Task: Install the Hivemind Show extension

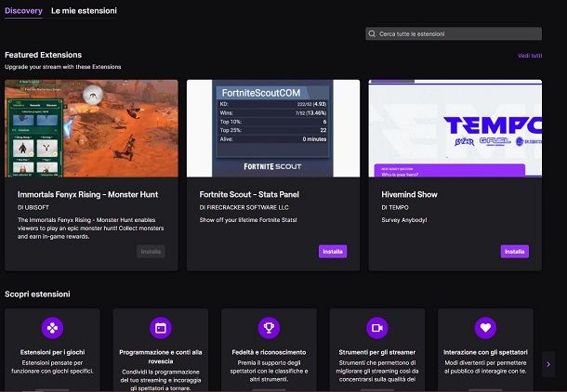Action: 515,252
